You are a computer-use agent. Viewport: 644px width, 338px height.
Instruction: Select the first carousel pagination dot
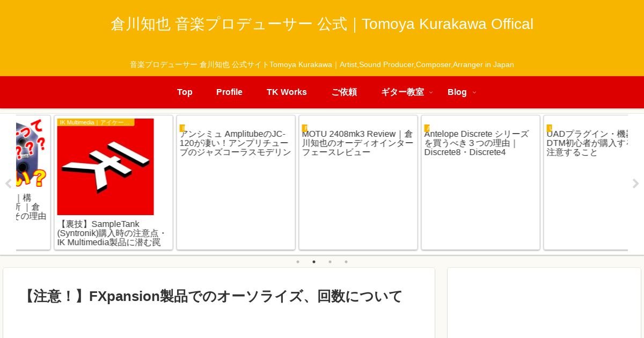(298, 262)
